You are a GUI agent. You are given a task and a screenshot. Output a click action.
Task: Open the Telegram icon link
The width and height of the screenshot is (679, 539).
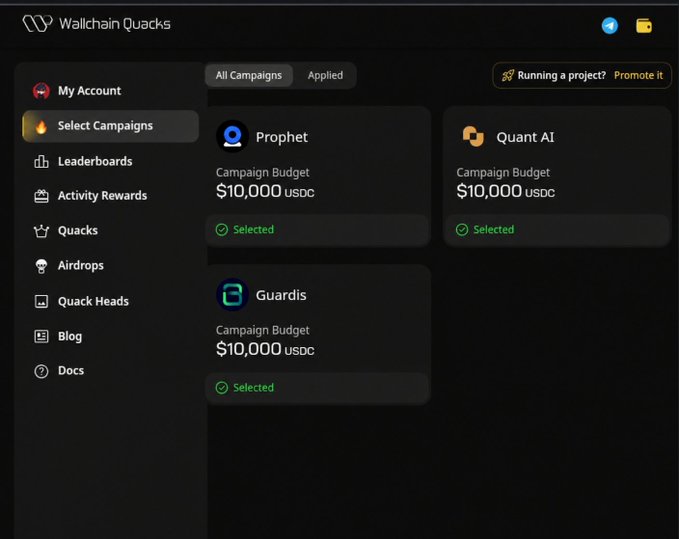(610, 26)
